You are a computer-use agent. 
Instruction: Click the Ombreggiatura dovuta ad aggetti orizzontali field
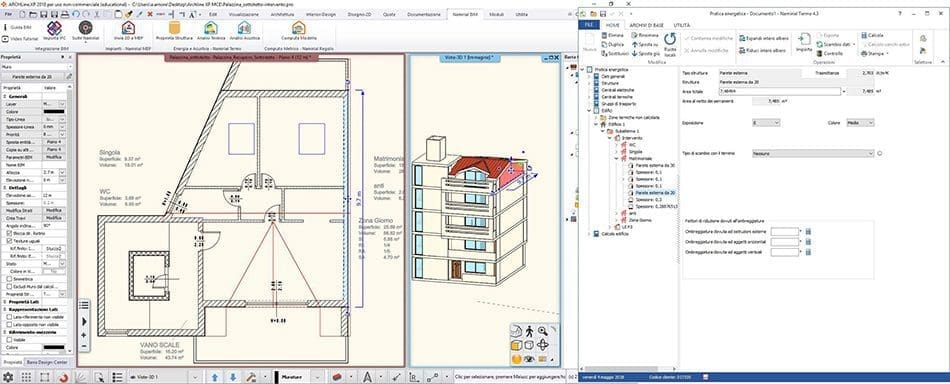click(785, 242)
